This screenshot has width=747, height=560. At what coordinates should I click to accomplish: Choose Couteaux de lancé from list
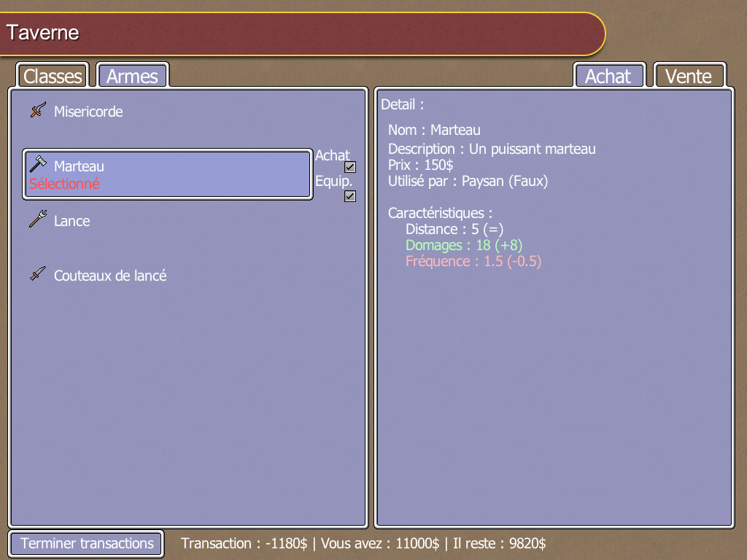point(110,276)
